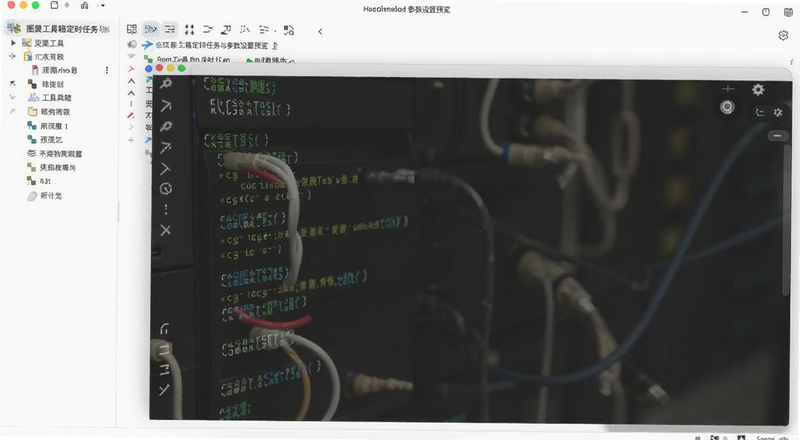Click the plus icon in dark window corner

pyautogui.click(x=727, y=89)
